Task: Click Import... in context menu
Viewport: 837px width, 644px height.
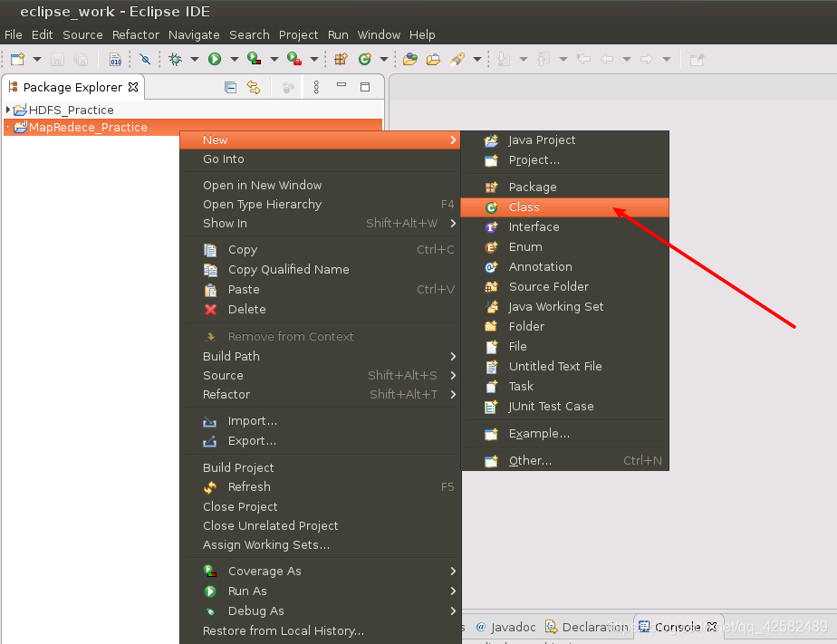Action: [321, 421]
